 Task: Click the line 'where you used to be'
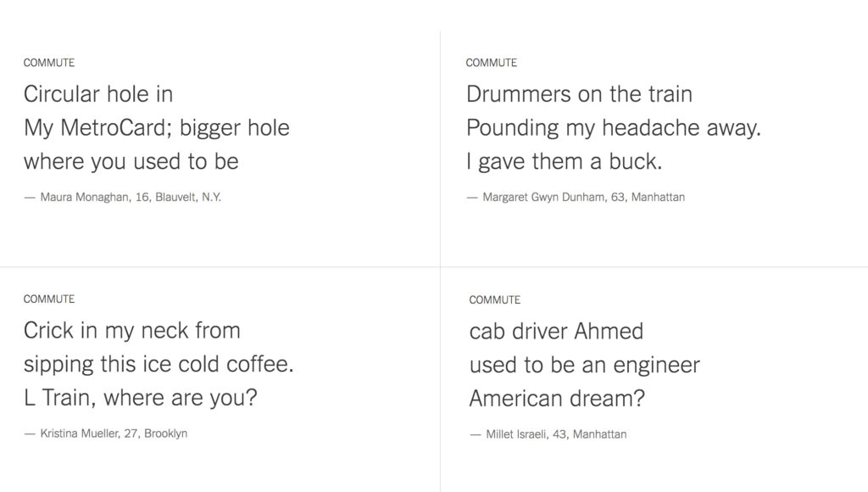tap(131, 162)
